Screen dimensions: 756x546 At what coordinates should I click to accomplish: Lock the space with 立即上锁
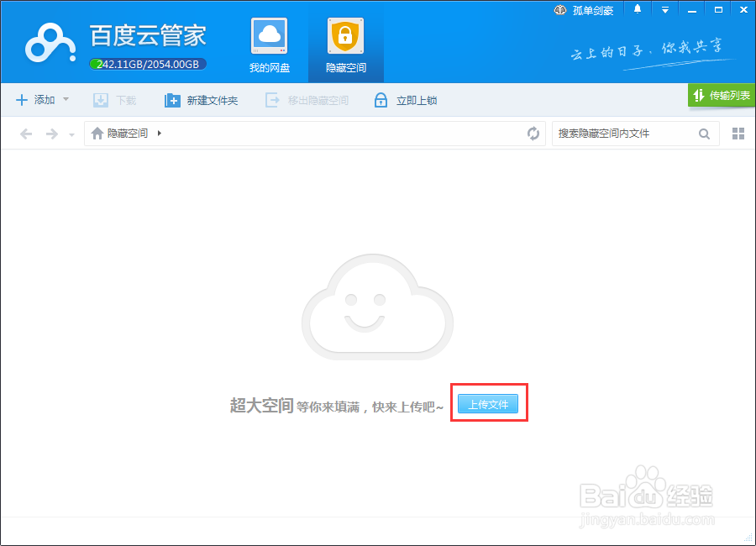[x=406, y=100]
